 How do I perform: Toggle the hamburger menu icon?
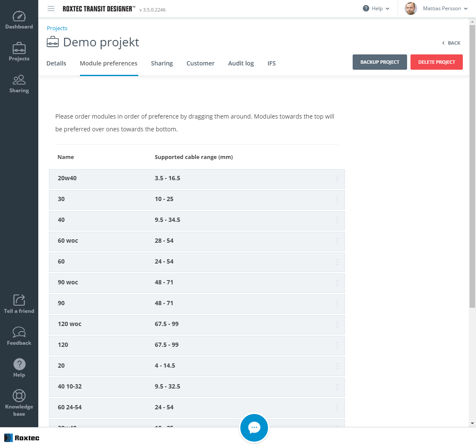click(x=51, y=9)
